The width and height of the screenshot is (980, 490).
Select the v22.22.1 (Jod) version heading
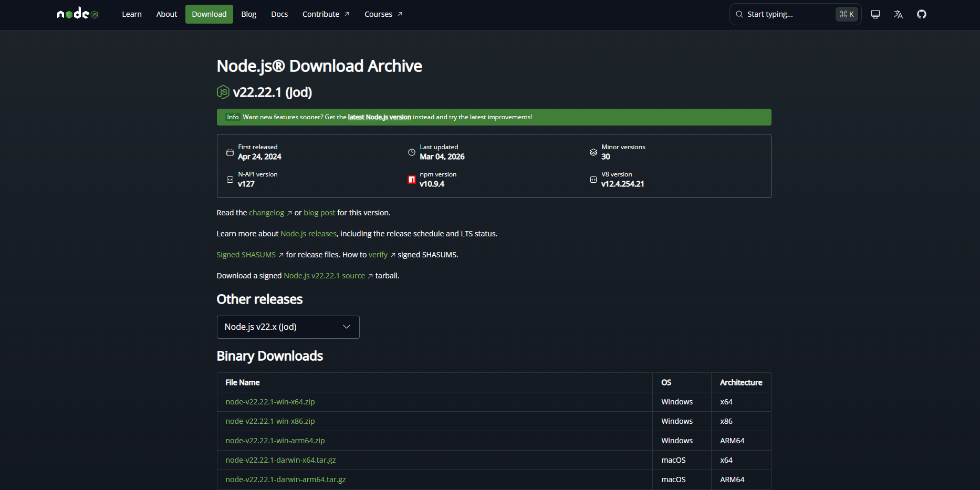coord(272,92)
